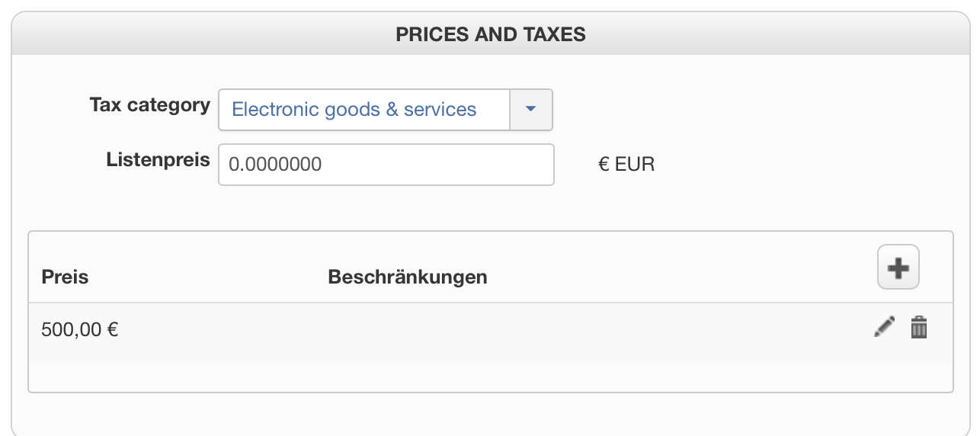Click the 0.0000000 value in Listenpreis
The width and height of the screenshot is (980, 436).
point(275,164)
